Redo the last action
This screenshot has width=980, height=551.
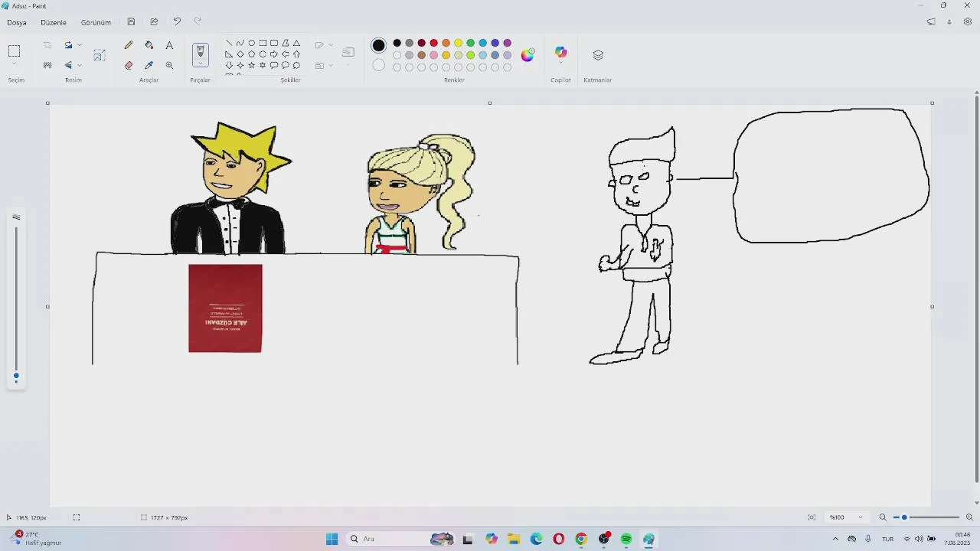click(x=198, y=22)
